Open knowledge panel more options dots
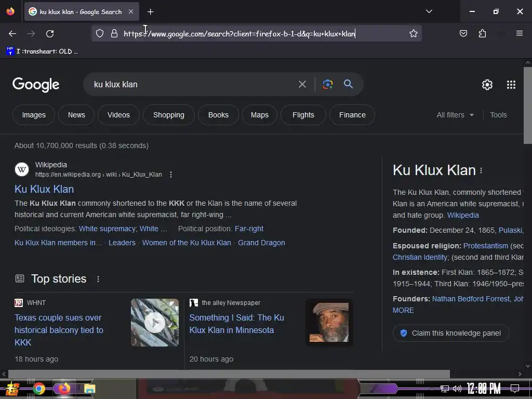532x399 pixels. pos(481,170)
